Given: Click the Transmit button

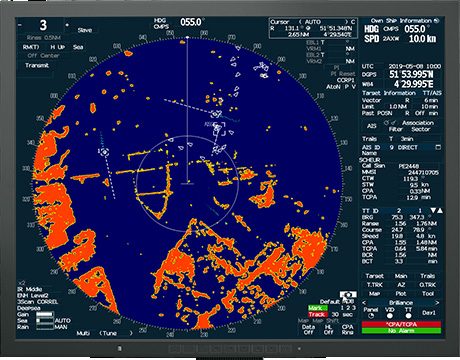Looking at the screenshot, I should (37, 65).
